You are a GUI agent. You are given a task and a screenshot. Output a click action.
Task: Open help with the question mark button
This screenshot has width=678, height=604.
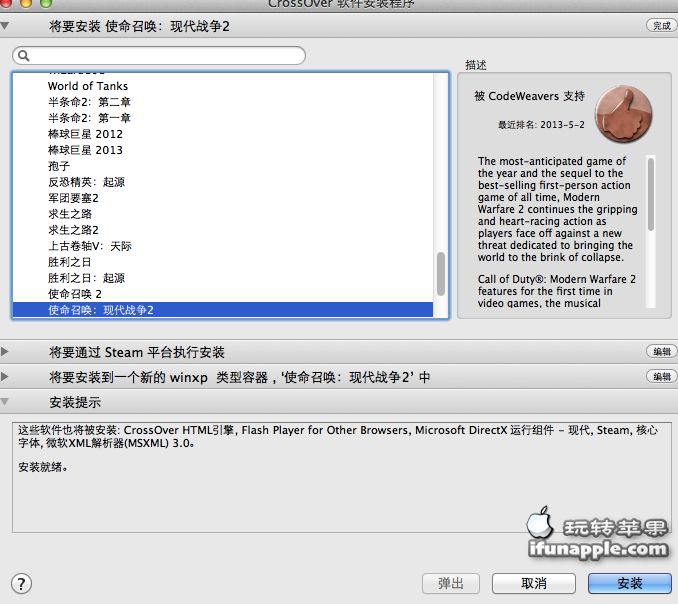(x=21, y=584)
